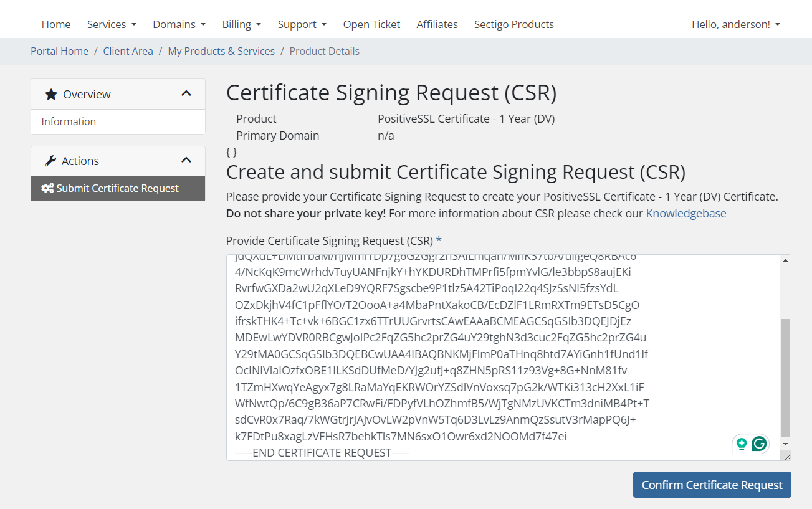Viewport: 812px width, 509px height.
Task: Select Submit Certificate Request in Actions
Action: coord(118,188)
